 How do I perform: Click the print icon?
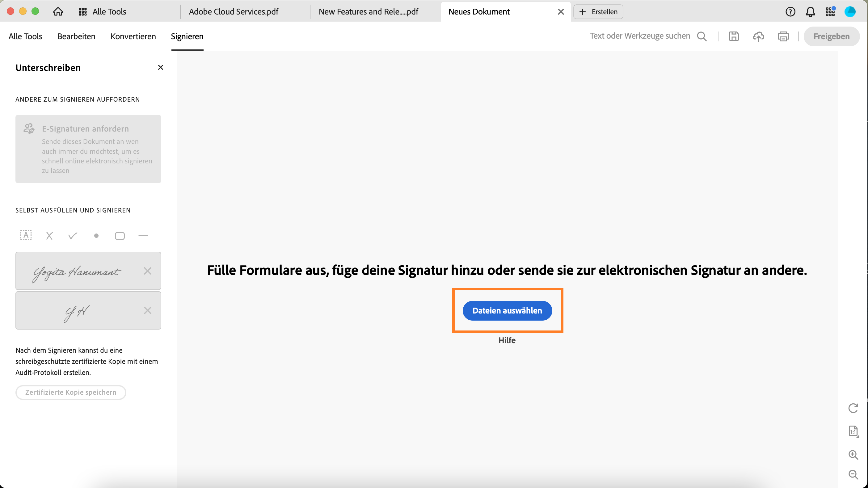click(783, 36)
